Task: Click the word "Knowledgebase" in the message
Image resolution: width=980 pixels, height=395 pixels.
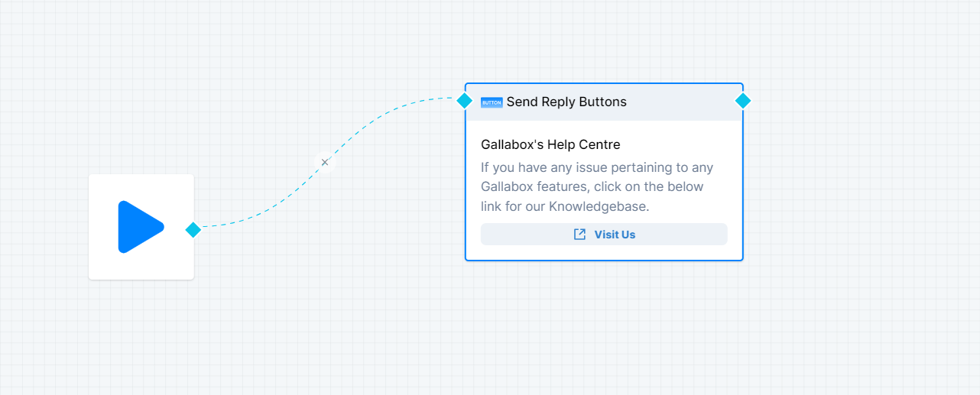Action: 599,206
